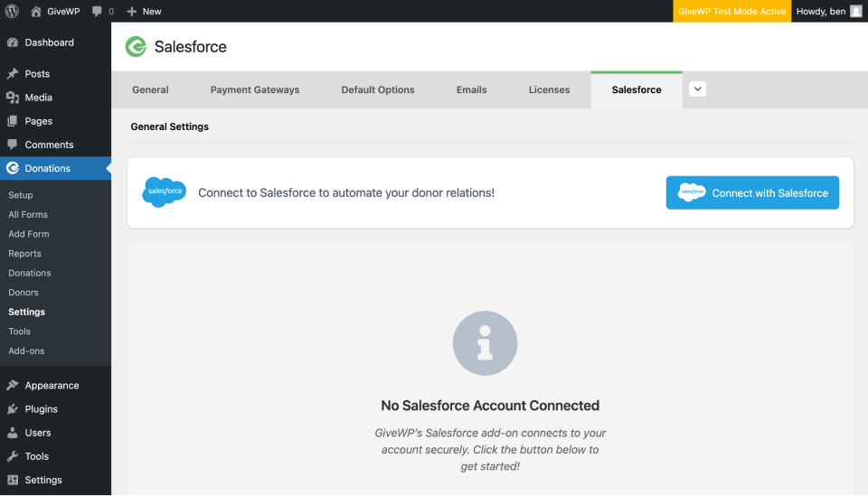Open Tools submenu link under Donations
868x496 pixels.
[19, 332]
